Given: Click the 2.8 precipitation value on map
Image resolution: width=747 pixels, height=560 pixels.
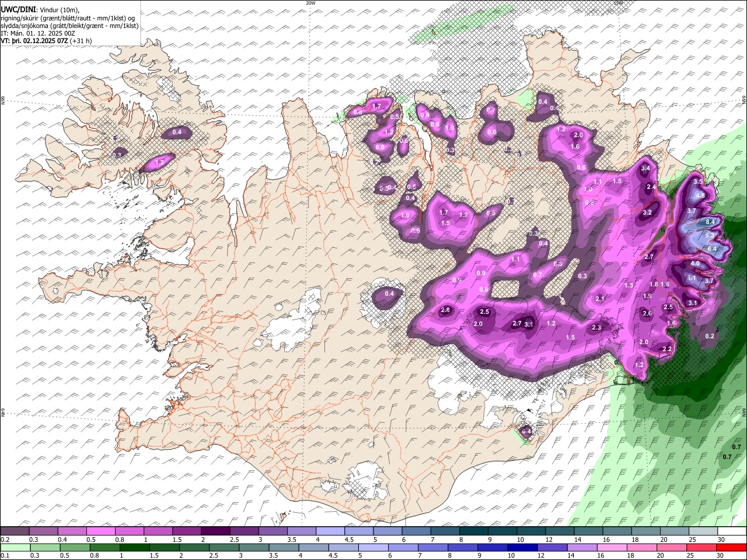Looking at the screenshot, I should coord(445,310).
